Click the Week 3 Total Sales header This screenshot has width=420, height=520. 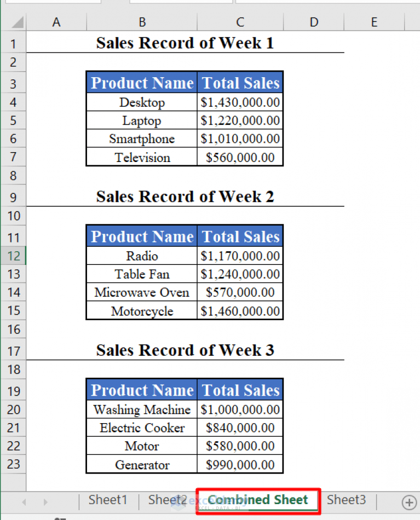click(240, 390)
